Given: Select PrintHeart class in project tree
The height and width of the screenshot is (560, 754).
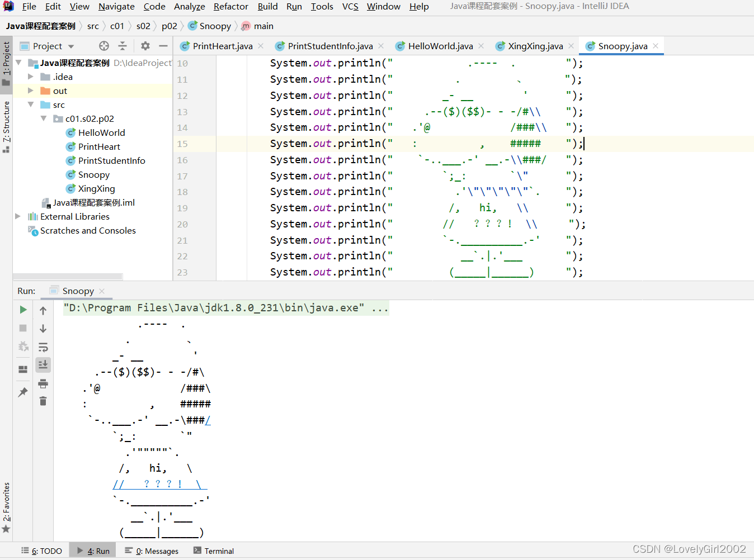Looking at the screenshot, I should click(x=93, y=146).
